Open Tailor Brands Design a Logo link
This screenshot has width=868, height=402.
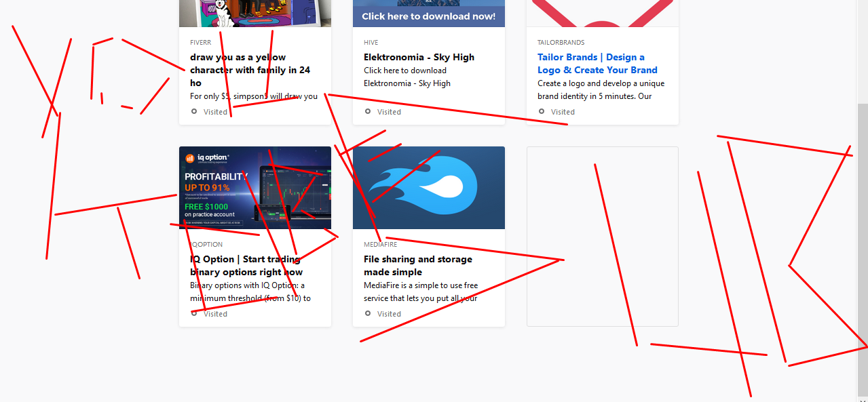point(597,64)
